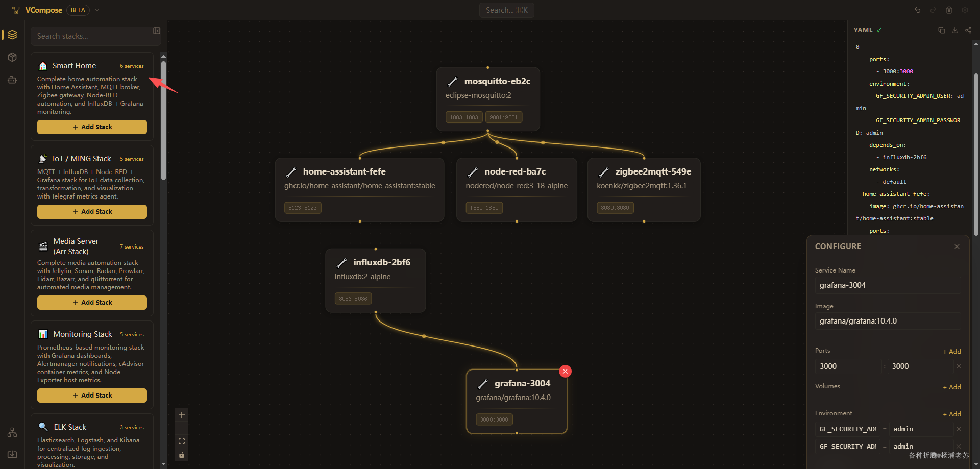
Task: Click the wrench icon on node-red-ba7c node
Action: (x=473, y=172)
